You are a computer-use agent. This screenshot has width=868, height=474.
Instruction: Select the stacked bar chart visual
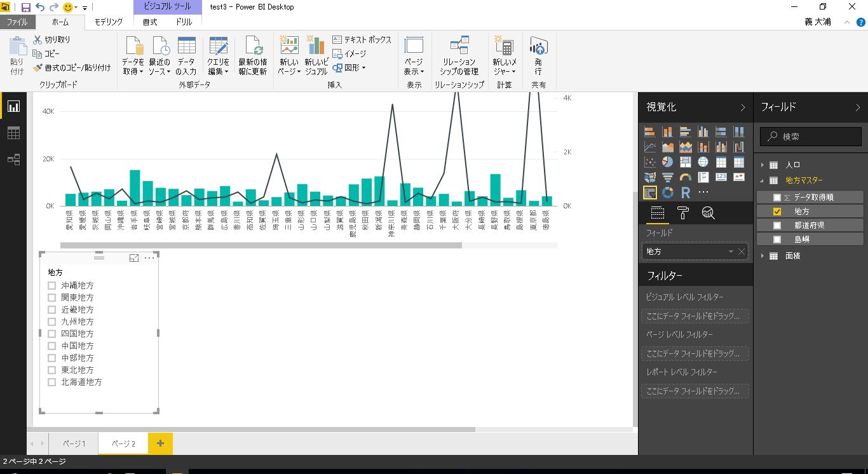(x=650, y=132)
